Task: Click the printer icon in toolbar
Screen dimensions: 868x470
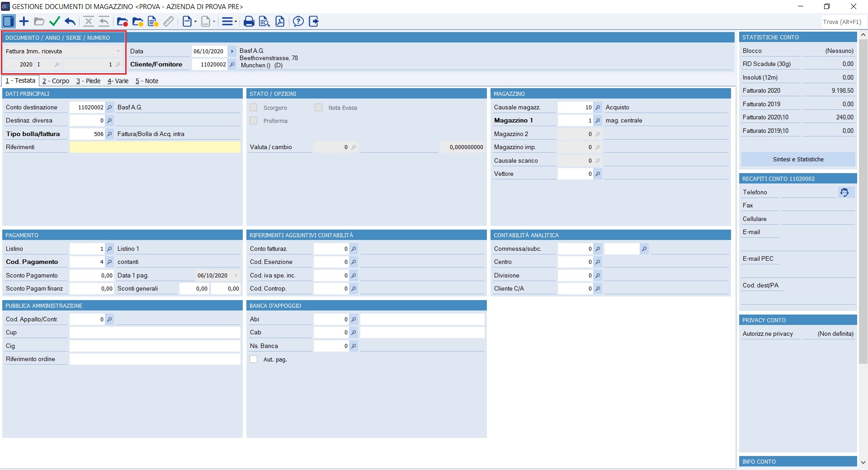Action: pyautogui.click(x=249, y=21)
